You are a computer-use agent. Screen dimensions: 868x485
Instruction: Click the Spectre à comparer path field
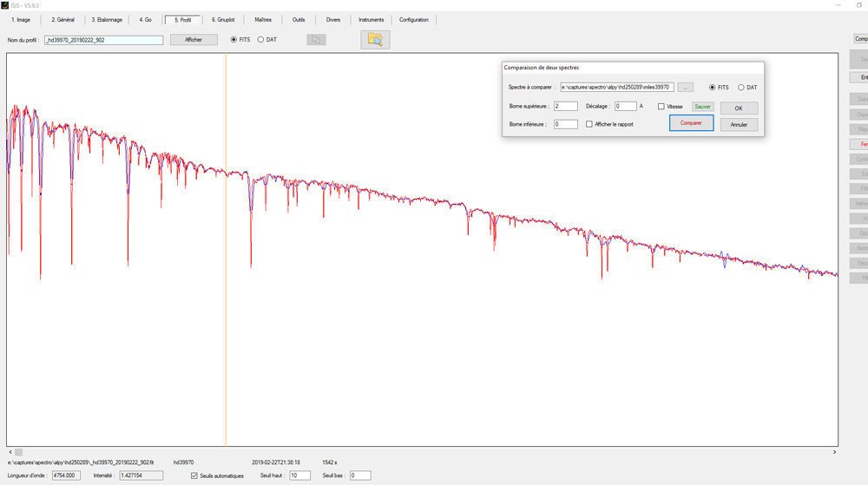[616, 88]
